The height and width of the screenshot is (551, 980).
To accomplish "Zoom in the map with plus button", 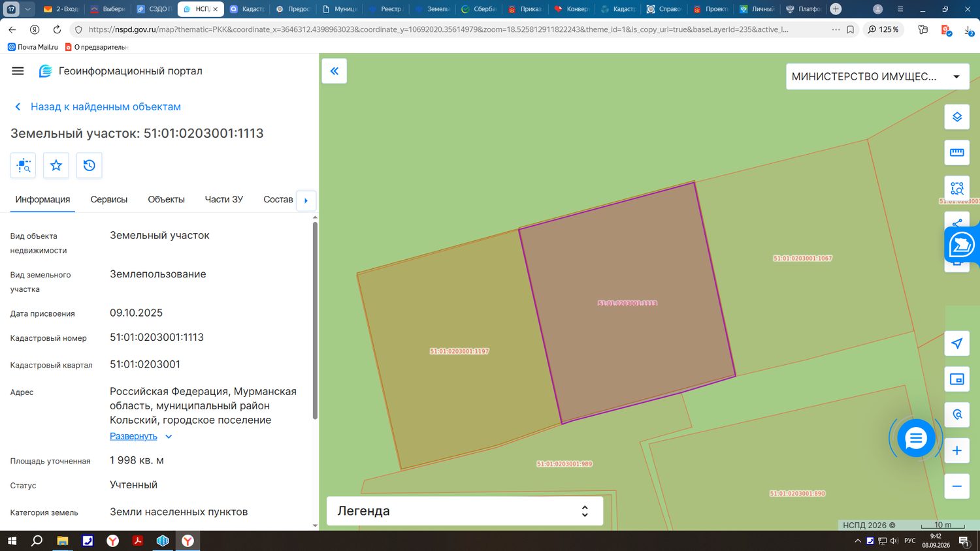I will click(957, 450).
